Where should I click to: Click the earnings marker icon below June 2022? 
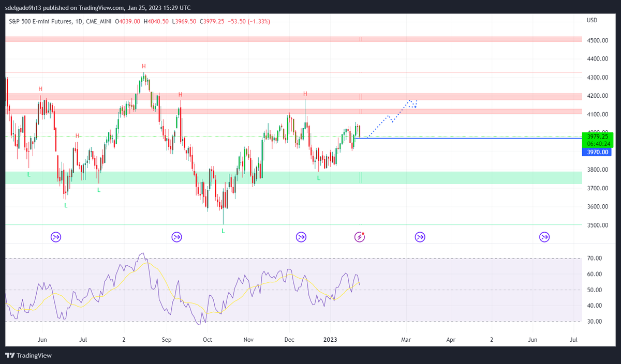(56, 237)
